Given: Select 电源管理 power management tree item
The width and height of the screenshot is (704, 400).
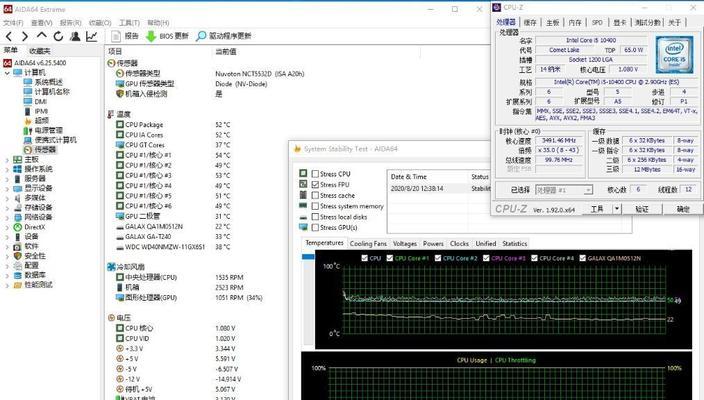Looking at the screenshot, I should [44, 130].
